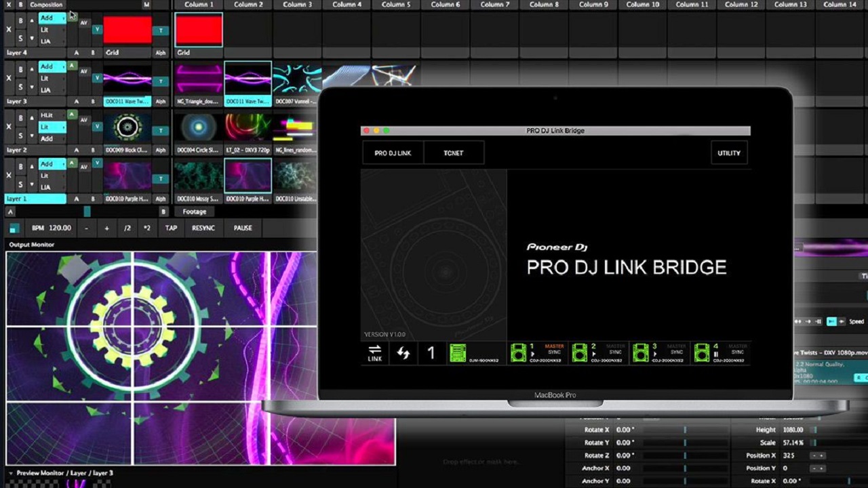Expand the Preview Monitor panel triangle
The height and width of the screenshot is (488, 868).
click(11, 473)
